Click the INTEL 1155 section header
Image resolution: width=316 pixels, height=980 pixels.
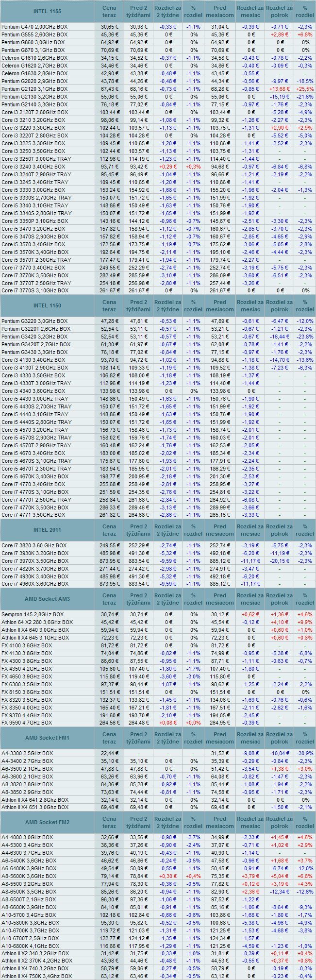click(48, 11)
